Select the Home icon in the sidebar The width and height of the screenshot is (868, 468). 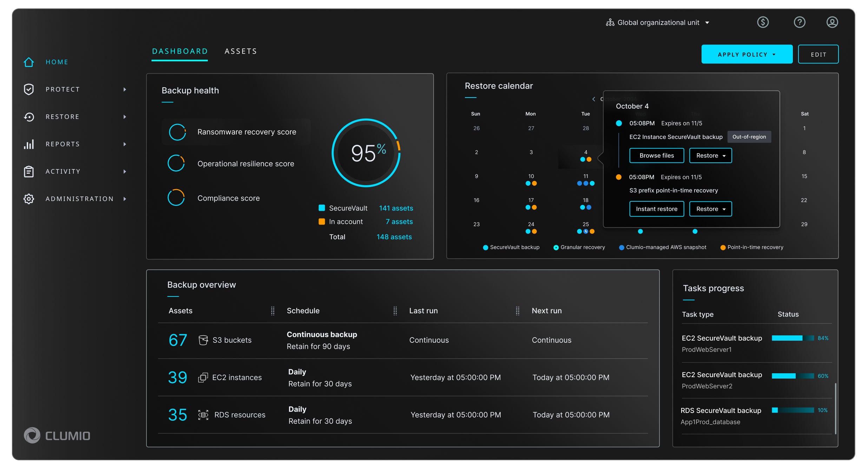tap(28, 62)
